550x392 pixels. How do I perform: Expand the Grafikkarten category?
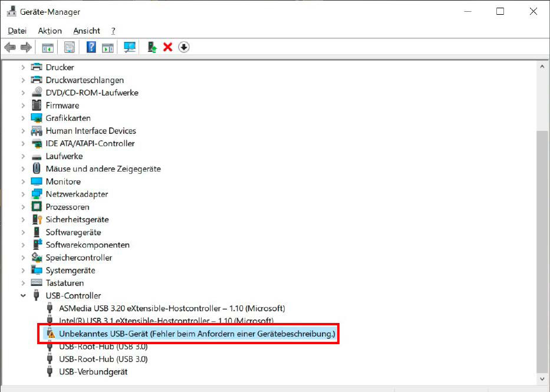pos(23,118)
